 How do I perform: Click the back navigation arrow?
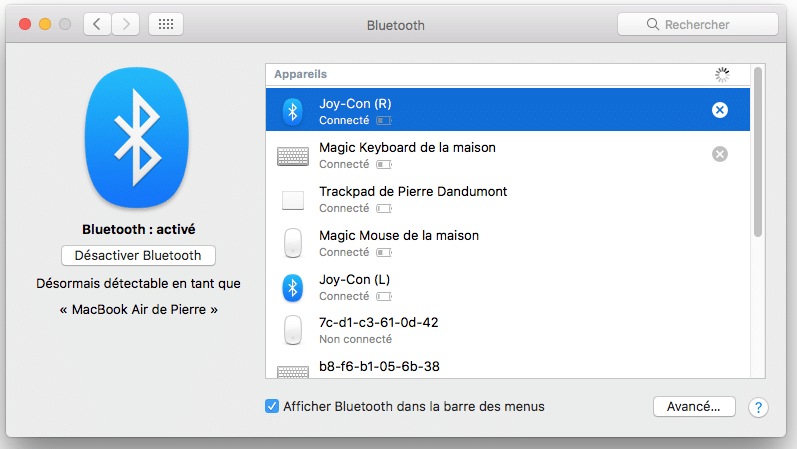[97, 24]
